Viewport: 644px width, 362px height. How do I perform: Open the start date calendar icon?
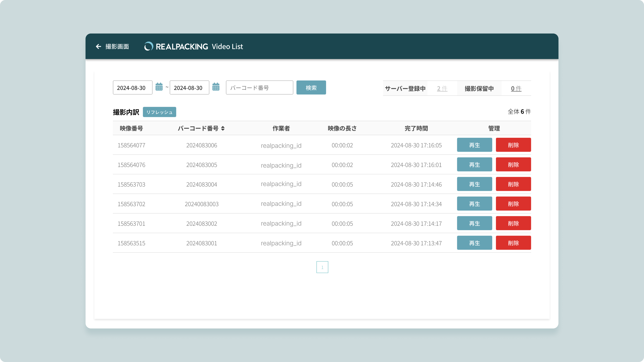[159, 87]
